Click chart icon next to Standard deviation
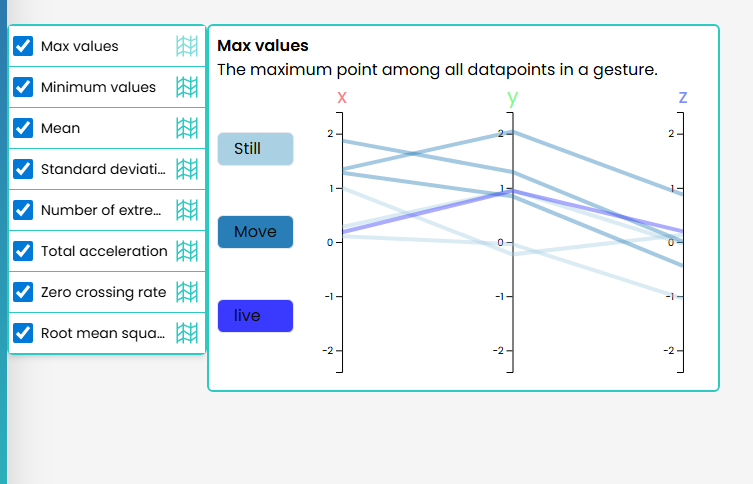Screen dimensions: 753x484 tap(186, 169)
